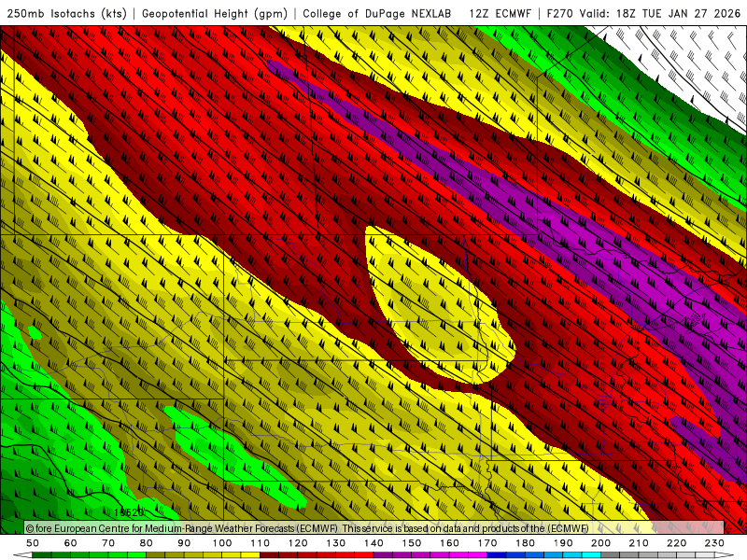
Task: Click the 90 value on the color scale
Action: 184,543
